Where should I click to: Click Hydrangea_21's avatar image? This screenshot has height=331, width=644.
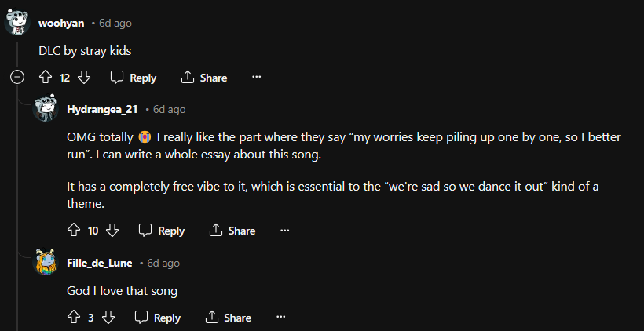(46, 108)
